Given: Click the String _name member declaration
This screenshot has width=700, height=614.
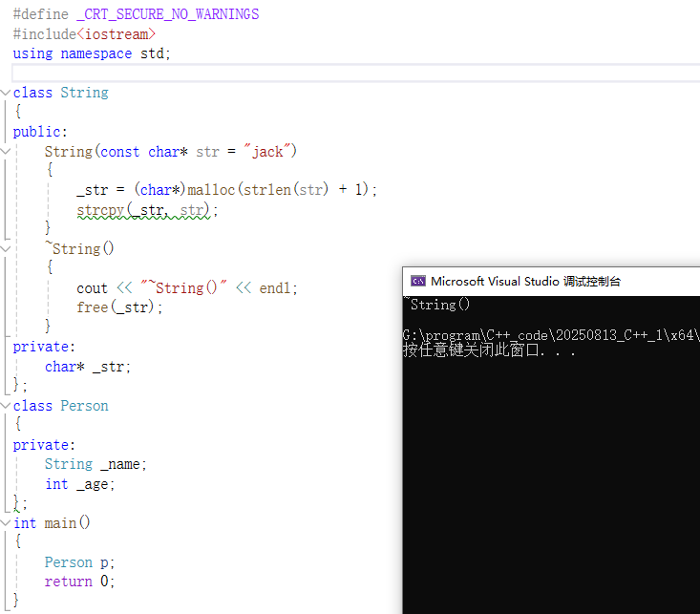Looking at the screenshot, I should (x=95, y=464).
